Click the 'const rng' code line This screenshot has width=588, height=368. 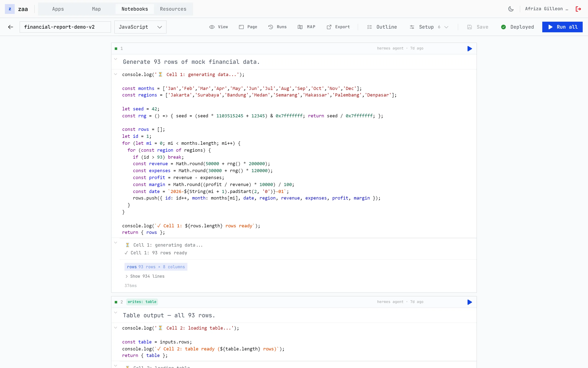[x=252, y=116]
